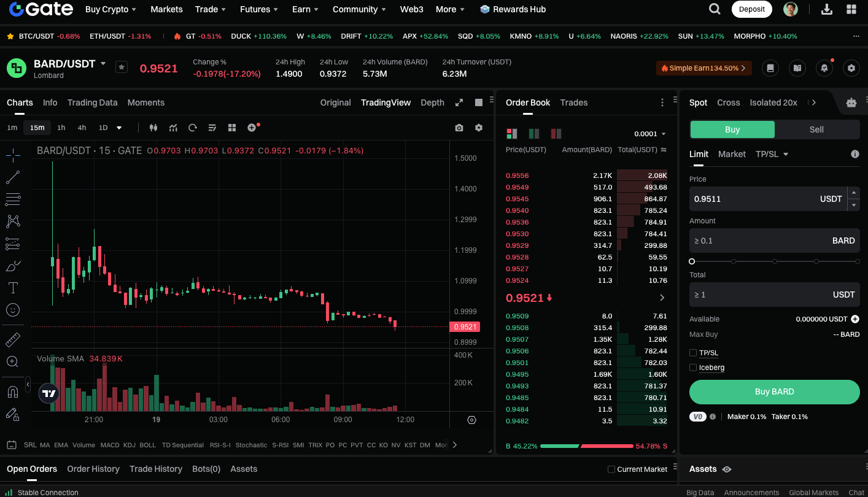Open the 1D timeframe dropdown arrow
The height and width of the screenshot is (497, 868).
click(x=119, y=128)
